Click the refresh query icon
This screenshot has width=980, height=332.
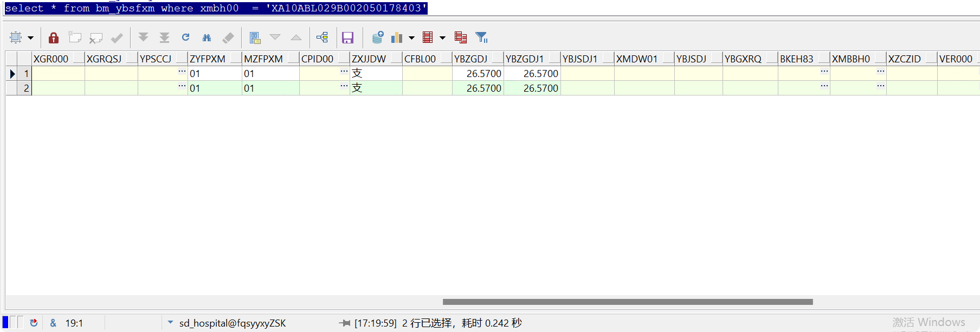(x=185, y=37)
